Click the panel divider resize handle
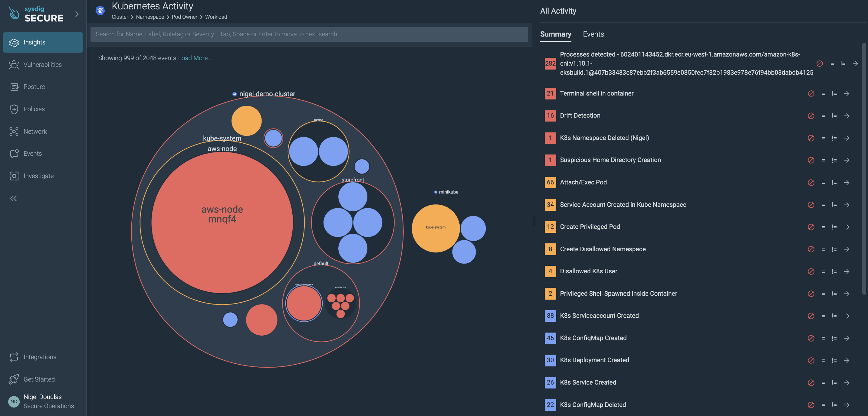This screenshot has height=416, width=868. click(534, 220)
